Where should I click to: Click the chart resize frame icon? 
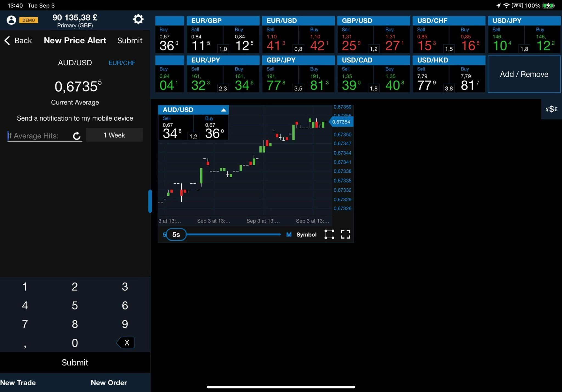tap(329, 234)
